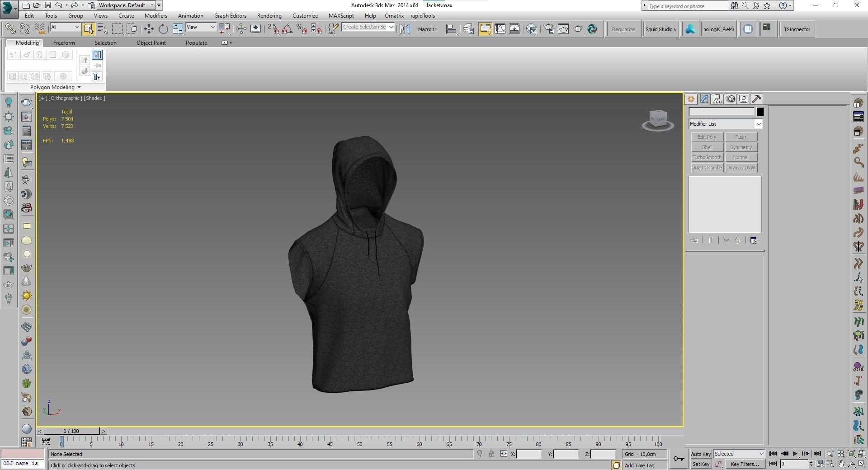
Task: Open file with the folder icon
Action: [37, 5]
